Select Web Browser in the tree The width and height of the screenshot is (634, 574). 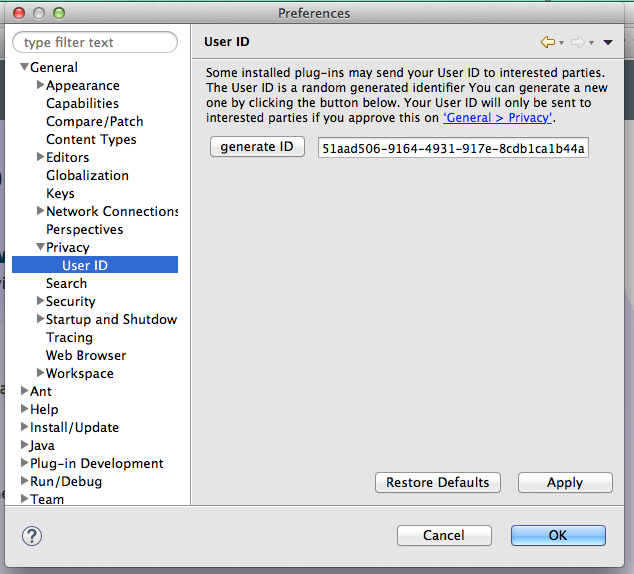click(86, 355)
